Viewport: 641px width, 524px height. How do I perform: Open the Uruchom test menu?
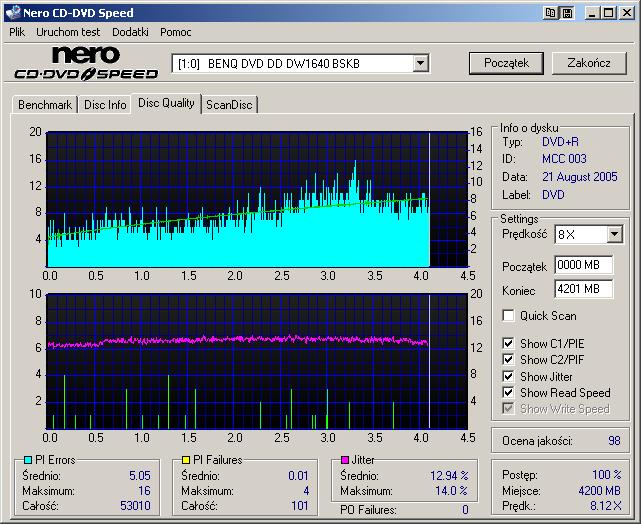tap(68, 32)
